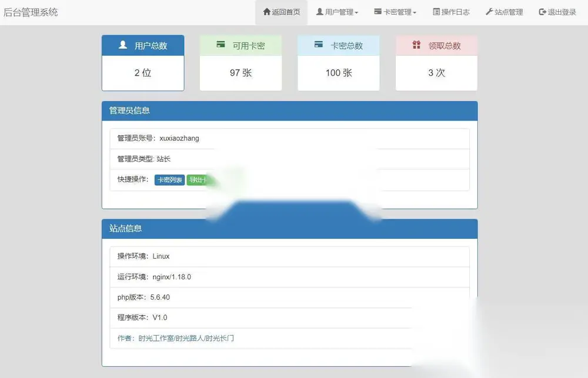Click the "程序版本: V1.0" row

[289, 317]
